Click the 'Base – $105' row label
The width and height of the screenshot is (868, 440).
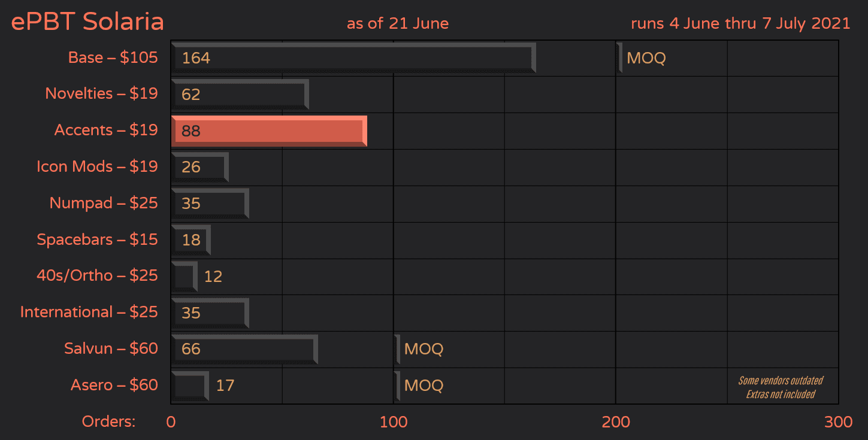pyautogui.click(x=113, y=57)
